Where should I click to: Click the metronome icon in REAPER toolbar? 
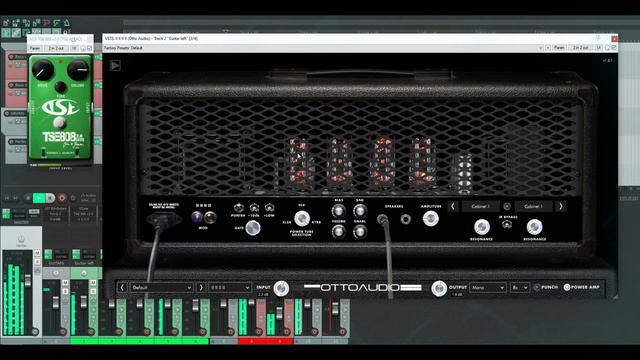[x=66, y=22]
